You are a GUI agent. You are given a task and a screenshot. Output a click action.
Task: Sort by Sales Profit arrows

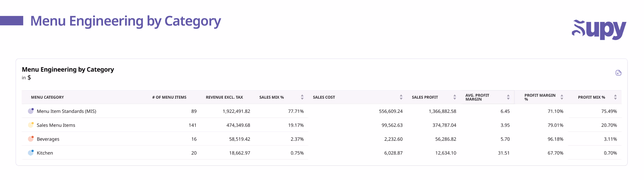(x=455, y=97)
